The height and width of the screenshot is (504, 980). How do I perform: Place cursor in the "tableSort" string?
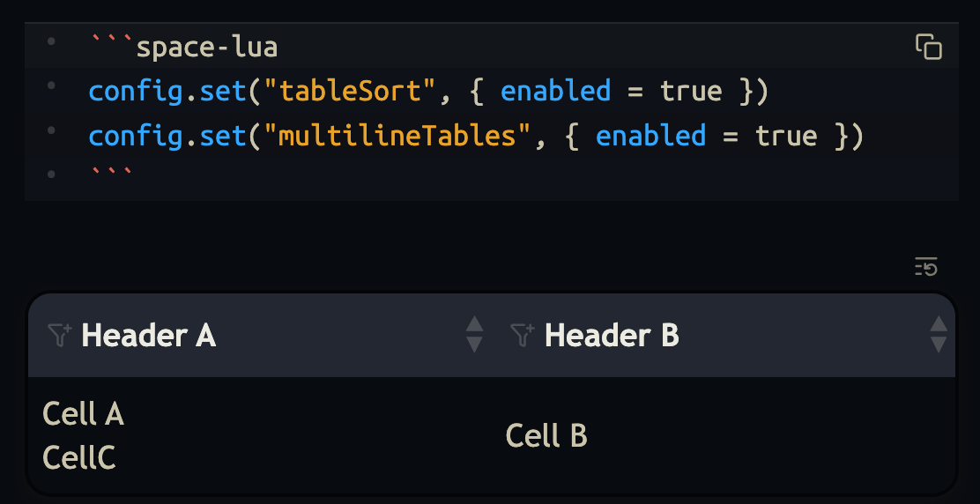pos(350,91)
